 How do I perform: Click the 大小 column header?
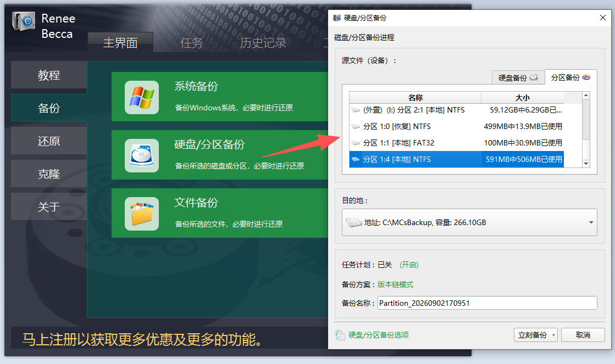(x=523, y=98)
